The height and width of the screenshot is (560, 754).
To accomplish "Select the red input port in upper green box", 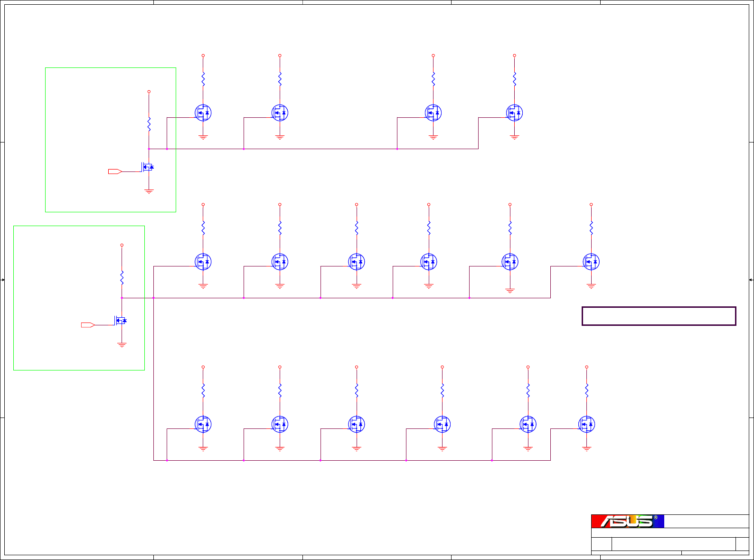I will point(115,171).
